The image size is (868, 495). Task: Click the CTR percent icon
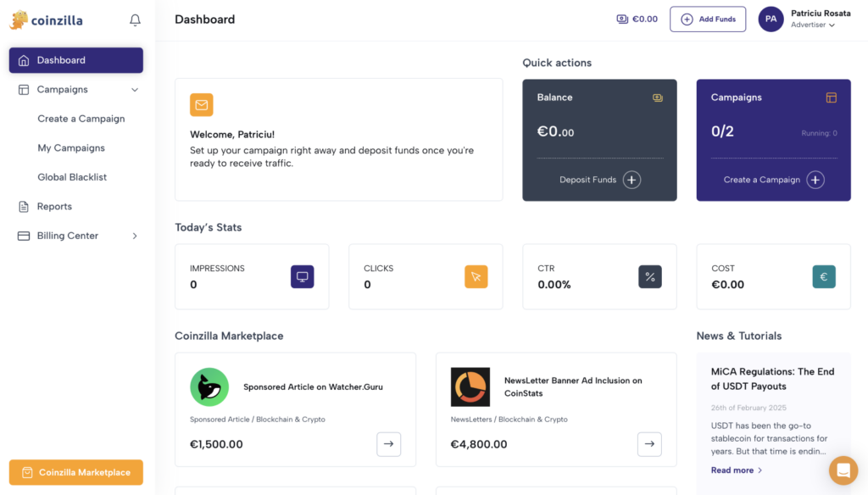(650, 277)
